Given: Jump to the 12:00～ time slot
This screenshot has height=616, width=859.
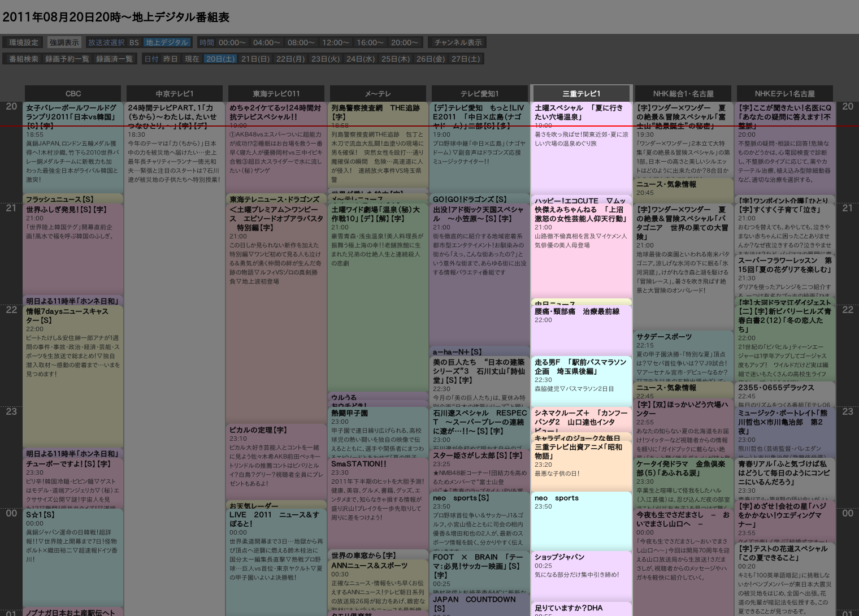Looking at the screenshot, I should [x=335, y=42].
